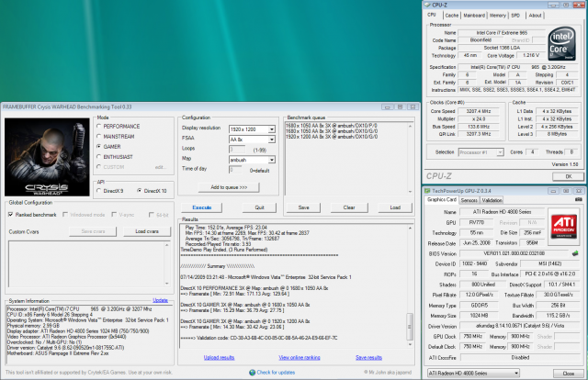Click the Results panel vertical scrollbar thumb

click(x=410, y=327)
